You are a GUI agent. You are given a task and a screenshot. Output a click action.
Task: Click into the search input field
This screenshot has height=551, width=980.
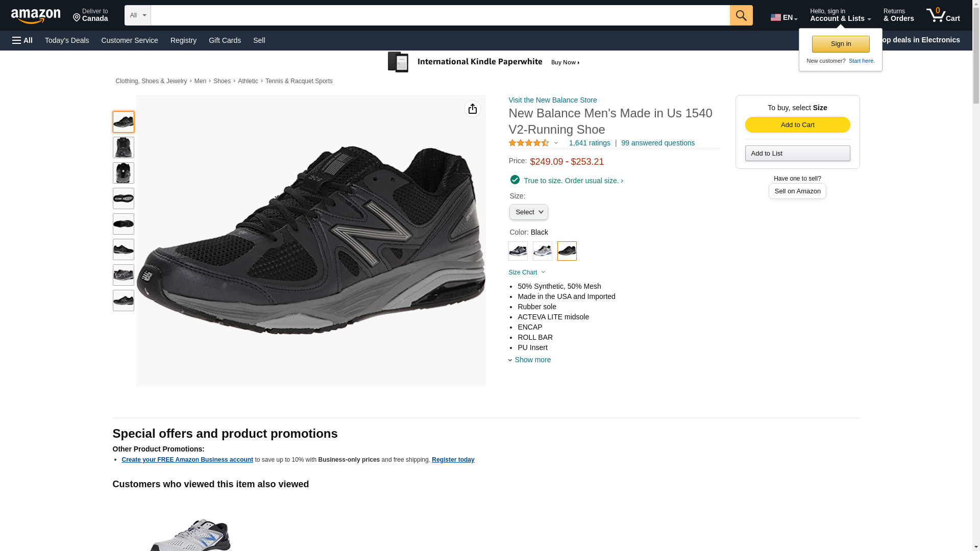click(x=439, y=15)
